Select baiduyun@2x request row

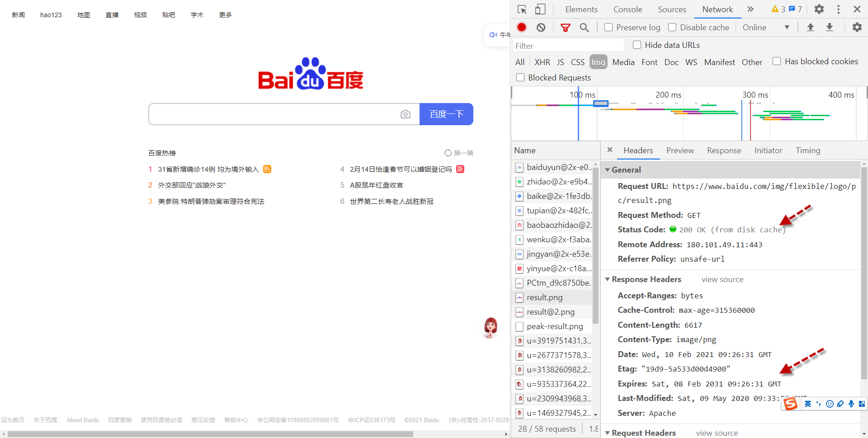(x=552, y=167)
